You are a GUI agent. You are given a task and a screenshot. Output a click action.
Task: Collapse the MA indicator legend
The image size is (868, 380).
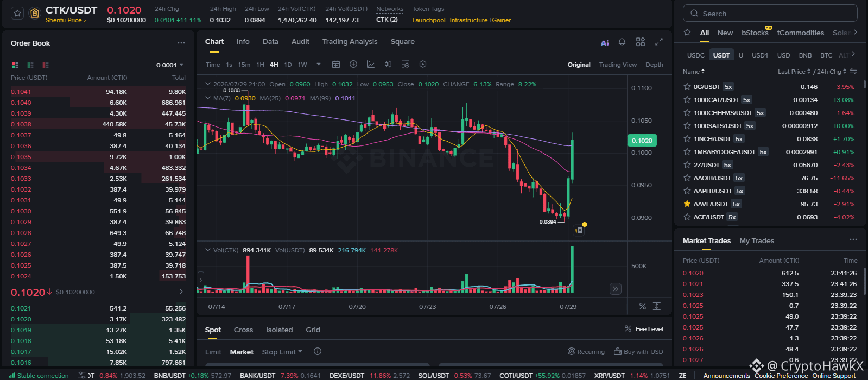pos(207,98)
